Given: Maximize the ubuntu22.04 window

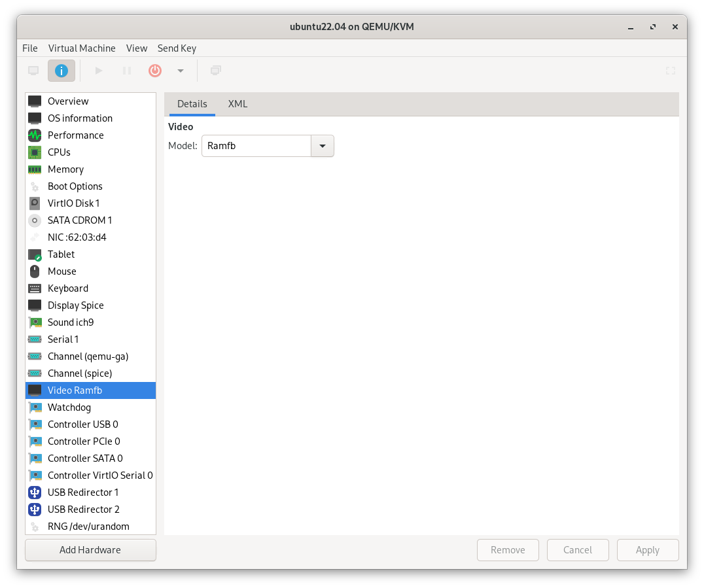Looking at the screenshot, I should tap(653, 27).
